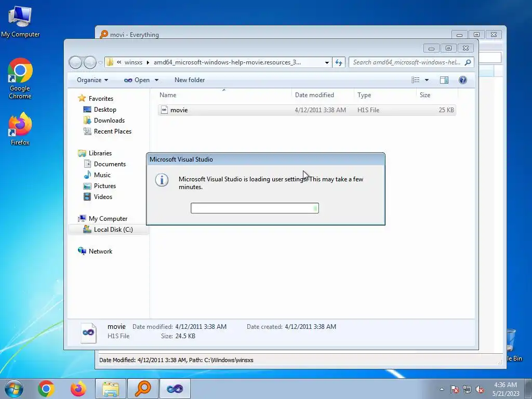Viewport: 532px width, 399px height.
Task: Click the info icon in Visual Studio dialog
Action: tap(162, 180)
